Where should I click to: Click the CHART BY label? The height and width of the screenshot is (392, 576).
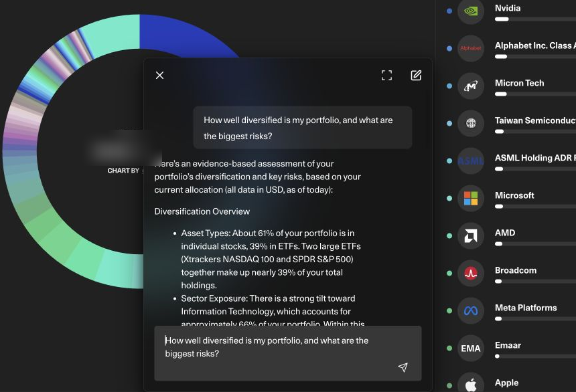click(123, 171)
